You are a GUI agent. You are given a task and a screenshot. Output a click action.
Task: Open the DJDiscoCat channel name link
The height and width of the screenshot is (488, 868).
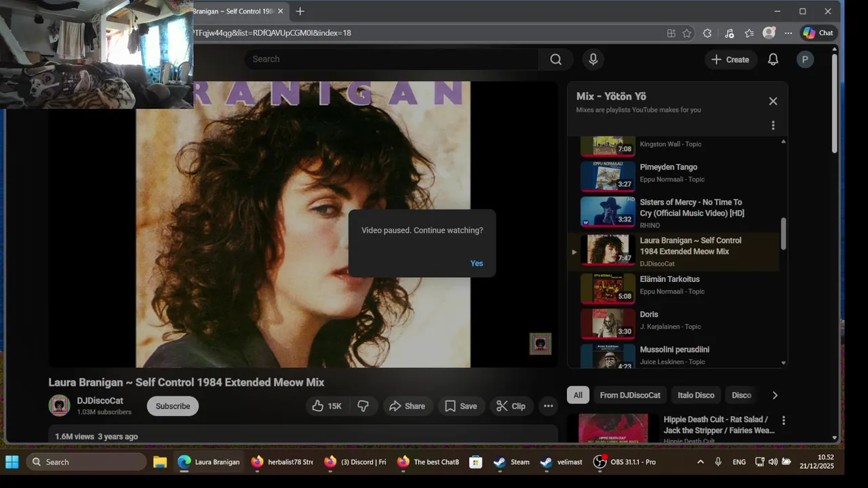(x=100, y=401)
